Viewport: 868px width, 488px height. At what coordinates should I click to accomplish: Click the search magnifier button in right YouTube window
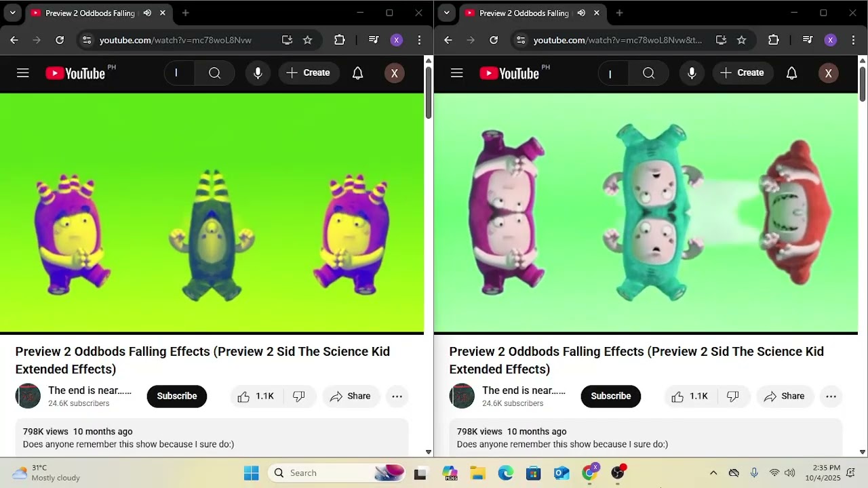[x=649, y=73]
